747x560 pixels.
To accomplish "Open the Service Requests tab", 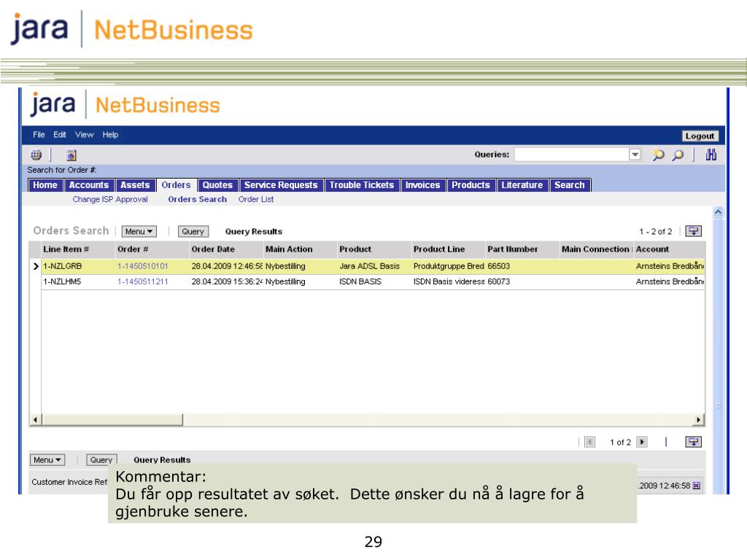I will (x=281, y=185).
